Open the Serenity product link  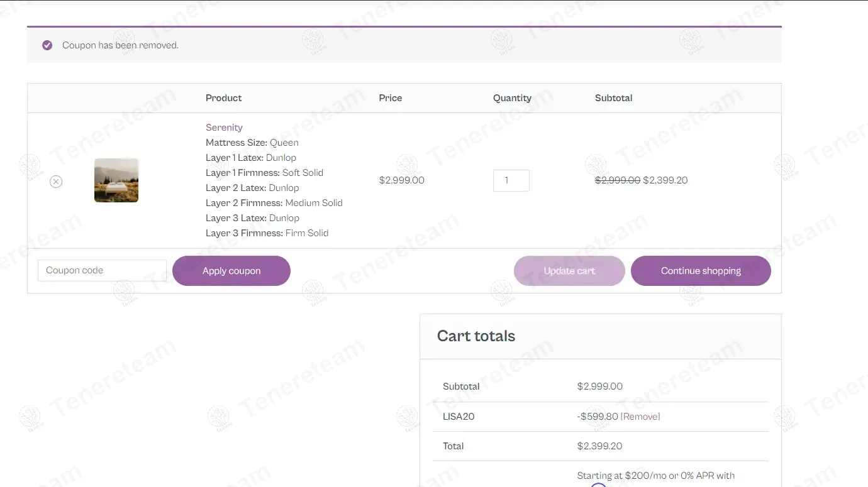click(x=224, y=128)
